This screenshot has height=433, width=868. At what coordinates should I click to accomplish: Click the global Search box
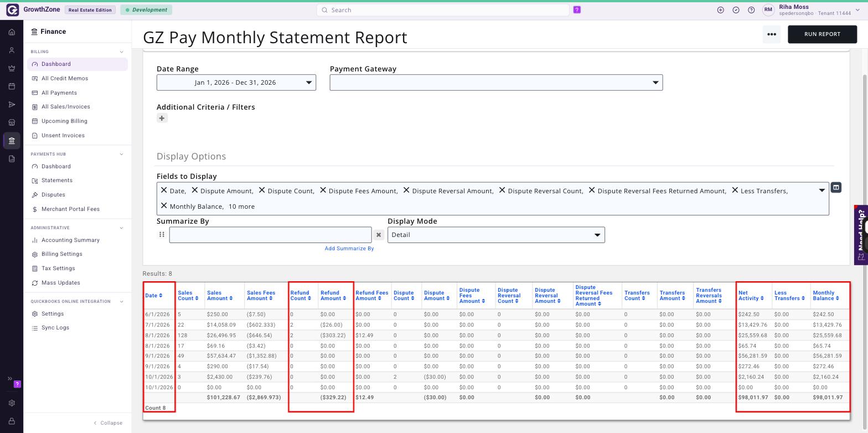pyautogui.click(x=443, y=10)
